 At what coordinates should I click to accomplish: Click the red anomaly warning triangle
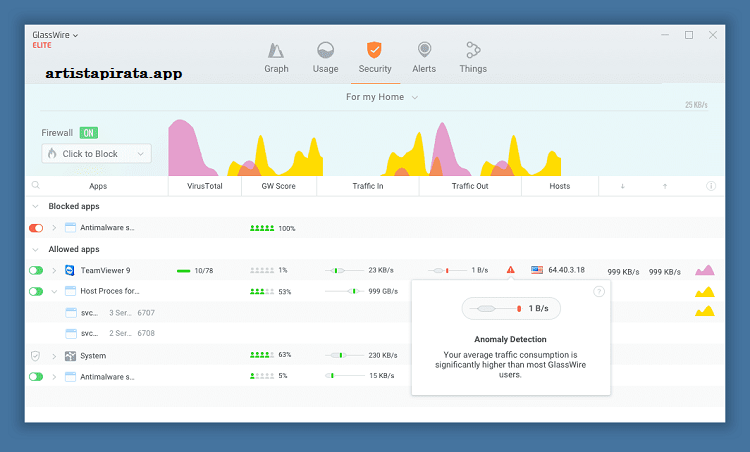[x=510, y=270]
